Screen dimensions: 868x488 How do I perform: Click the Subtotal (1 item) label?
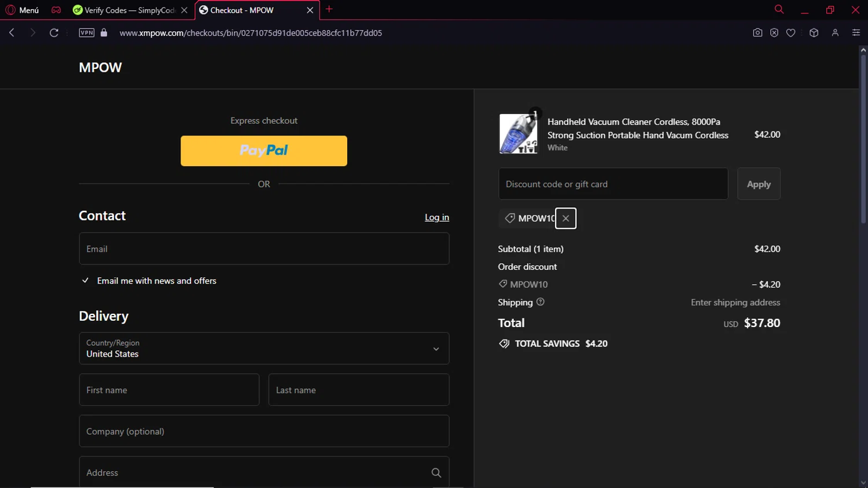coord(531,249)
